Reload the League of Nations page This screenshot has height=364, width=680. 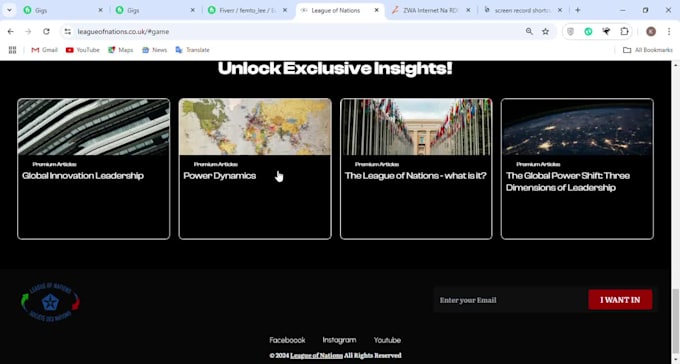tap(46, 31)
